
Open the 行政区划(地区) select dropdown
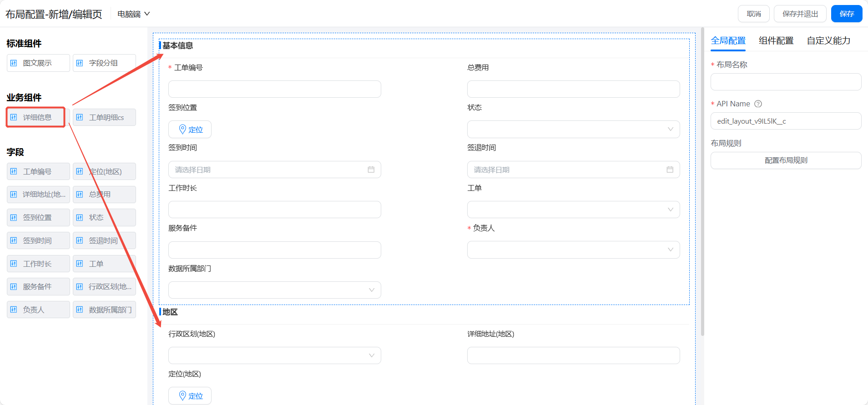pyautogui.click(x=275, y=355)
